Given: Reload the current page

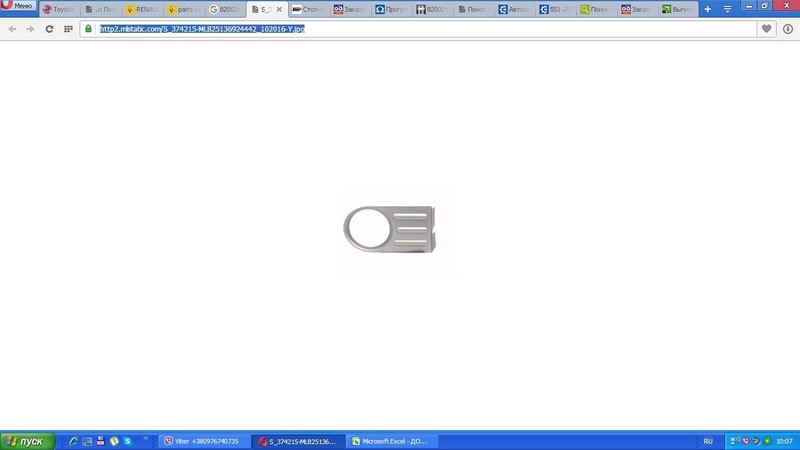Looking at the screenshot, I should (x=48, y=28).
